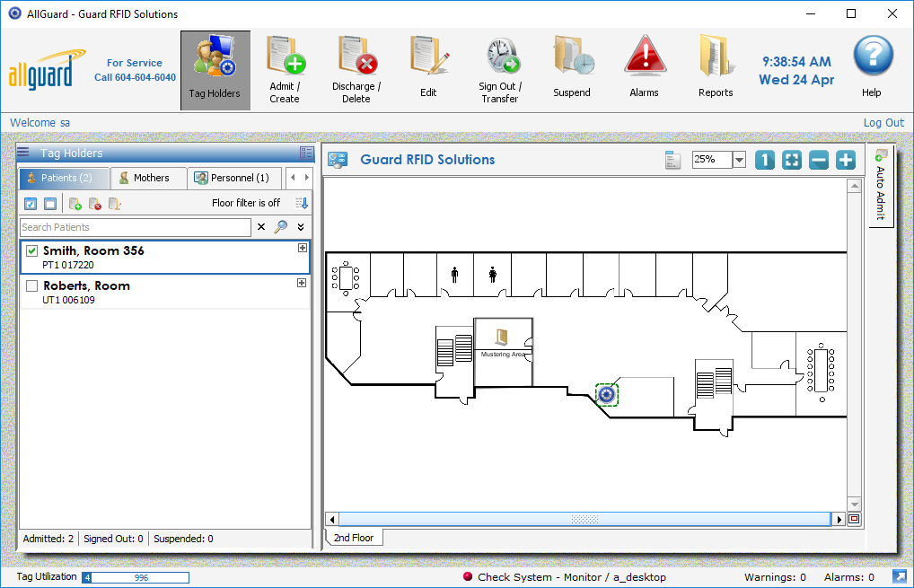Open the Tag Holders panel hamburger menu

pyautogui.click(x=23, y=153)
